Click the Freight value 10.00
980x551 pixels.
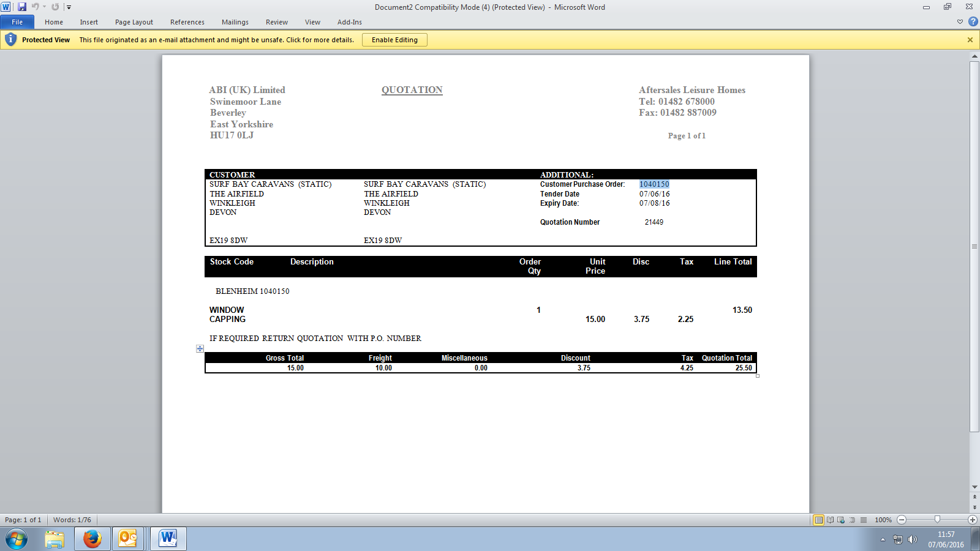pos(383,368)
